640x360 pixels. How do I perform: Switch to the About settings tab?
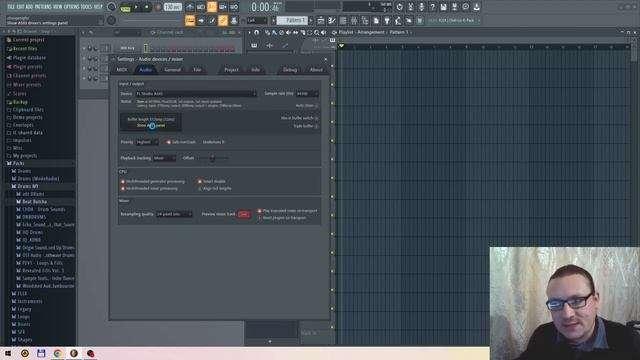316,70
